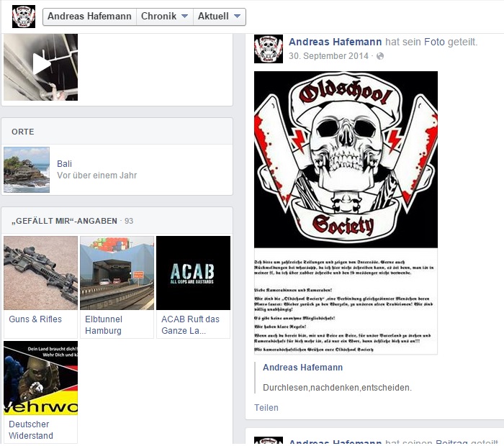Click the Teilen share link
Viewport: 504px width, 446px height.
click(x=266, y=408)
